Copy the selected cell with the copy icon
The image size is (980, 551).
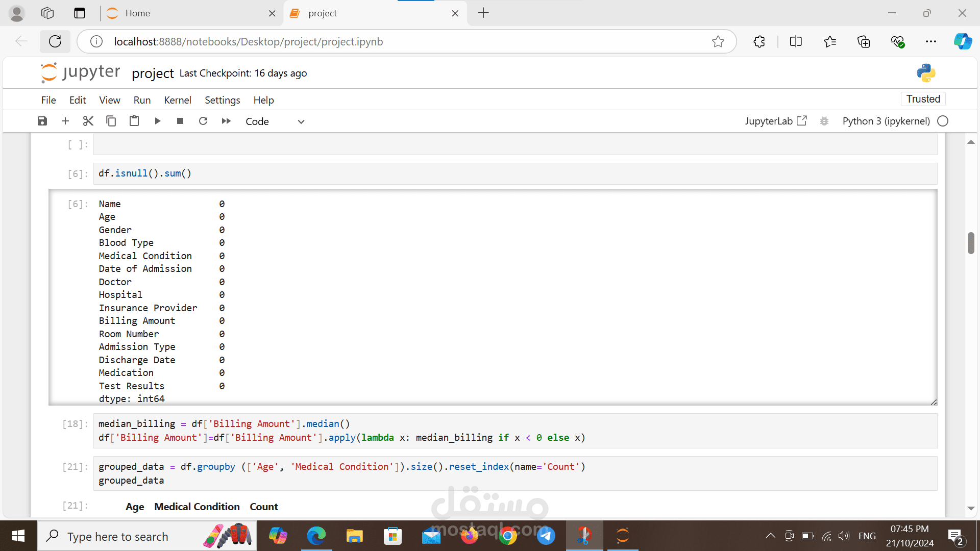[x=111, y=121]
